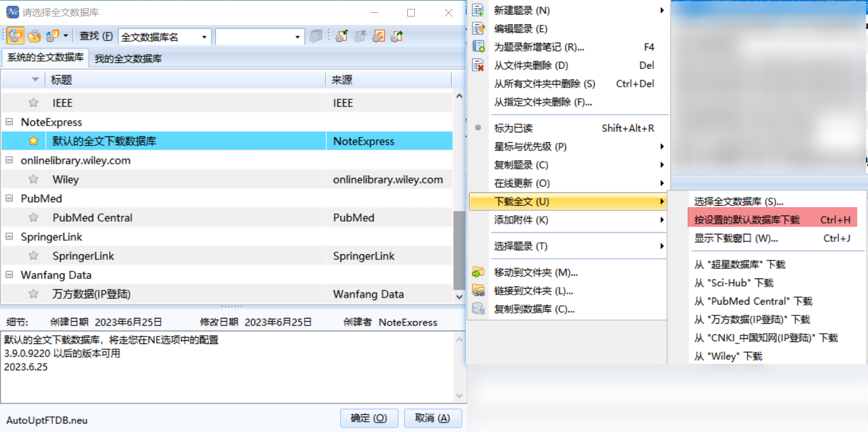
Task: Click the gear-with-folder toolbar icon
Action: tap(34, 36)
